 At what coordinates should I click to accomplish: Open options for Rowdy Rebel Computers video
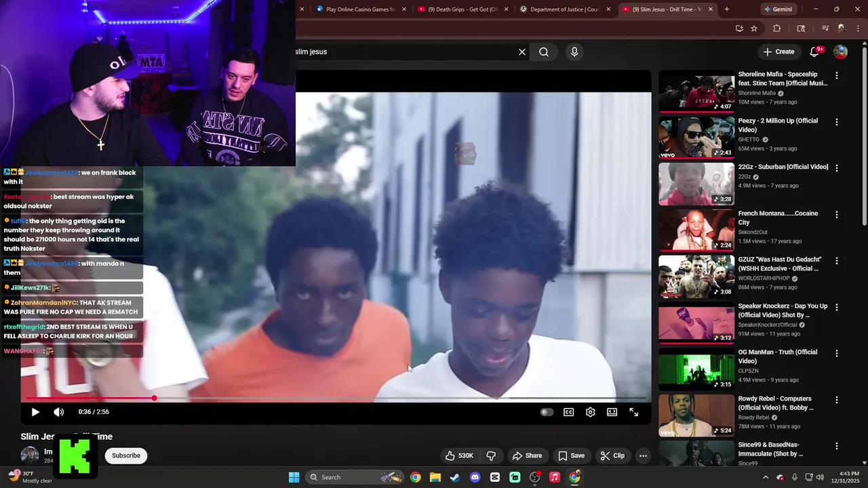(x=836, y=400)
